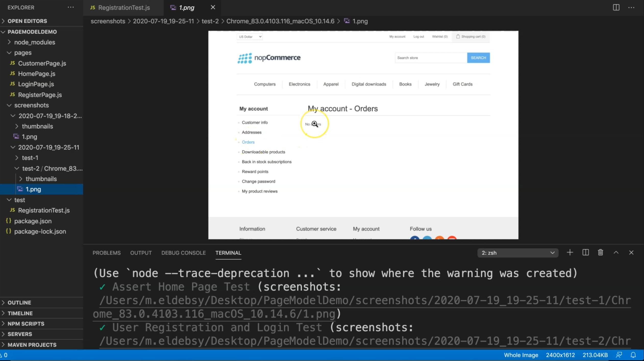Open the editor more actions ellipsis
The height and width of the screenshot is (361, 644).
631,7
